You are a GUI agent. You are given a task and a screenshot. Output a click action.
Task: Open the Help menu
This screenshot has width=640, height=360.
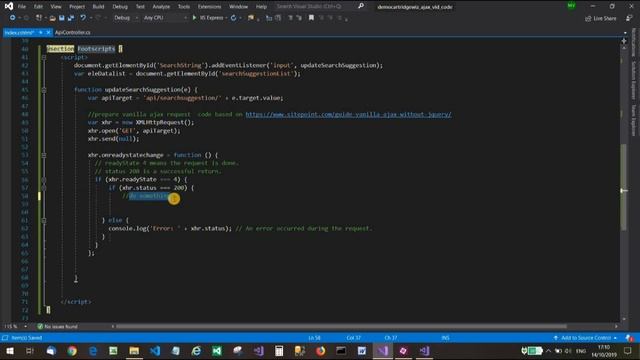pyautogui.click(x=261, y=7)
